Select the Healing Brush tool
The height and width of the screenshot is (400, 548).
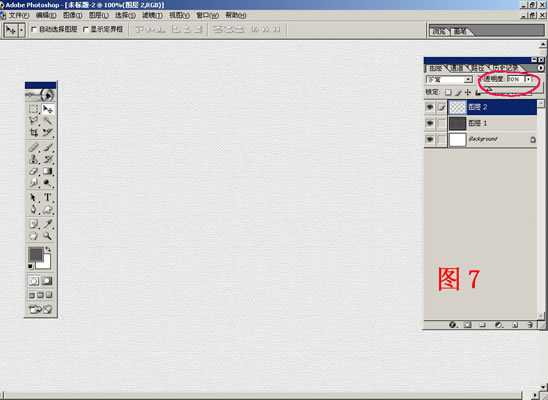point(34,148)
